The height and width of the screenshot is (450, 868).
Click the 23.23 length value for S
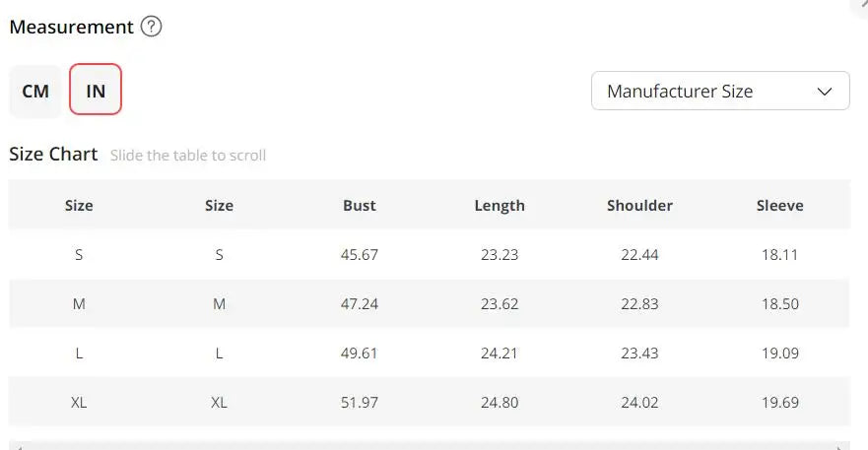point(500,255)
